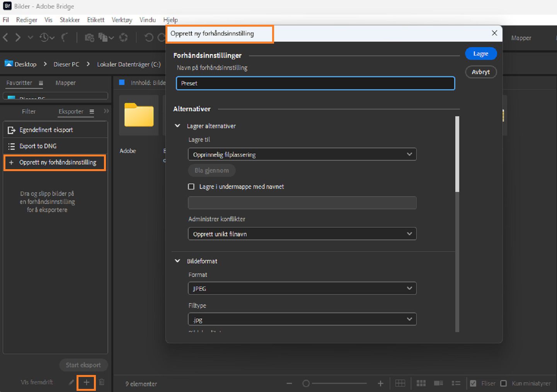The width and height of the screenshot is (557, 392).
Task: Click the refresh aperture icon
Action: [x=123, y=37]
